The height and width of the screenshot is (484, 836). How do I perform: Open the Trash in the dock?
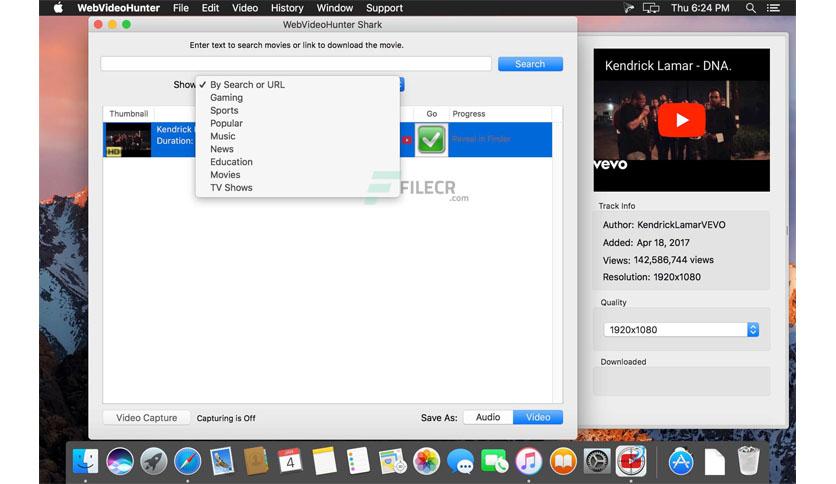748,461
